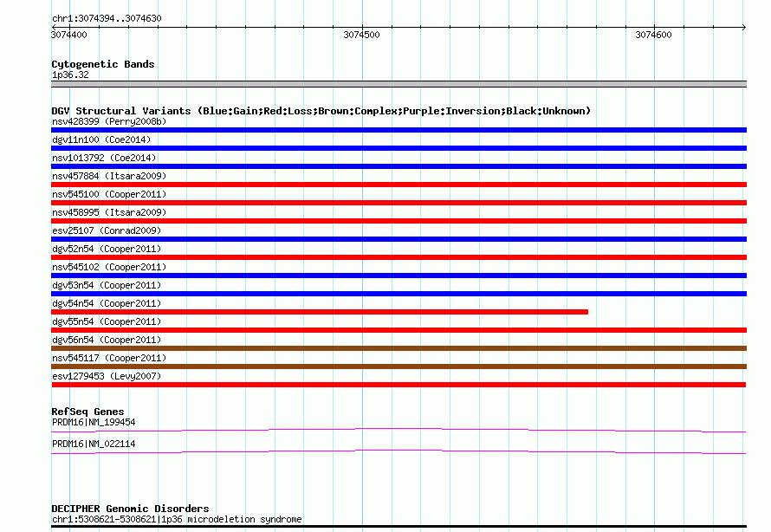The image size is (771, 532).
Task: Select the gray cytogenetic band bar
Action: (398, 84)
